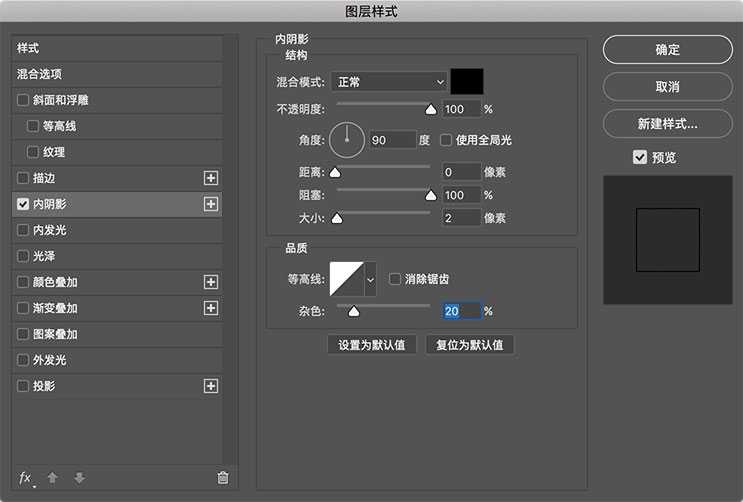Open the fx effects menu icon
743x502 pixels.
click(26, 478)
